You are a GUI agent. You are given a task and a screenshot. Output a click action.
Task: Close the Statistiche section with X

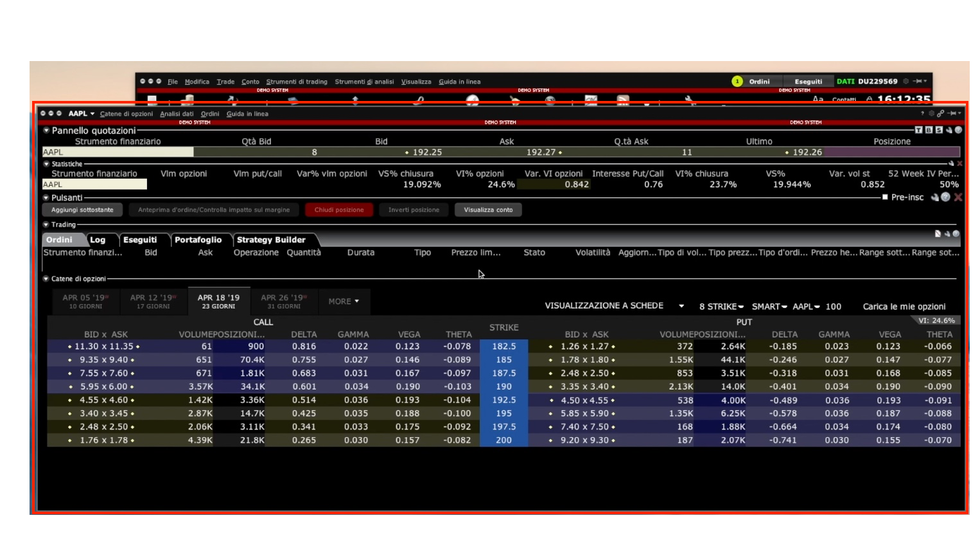click(959, 163)
